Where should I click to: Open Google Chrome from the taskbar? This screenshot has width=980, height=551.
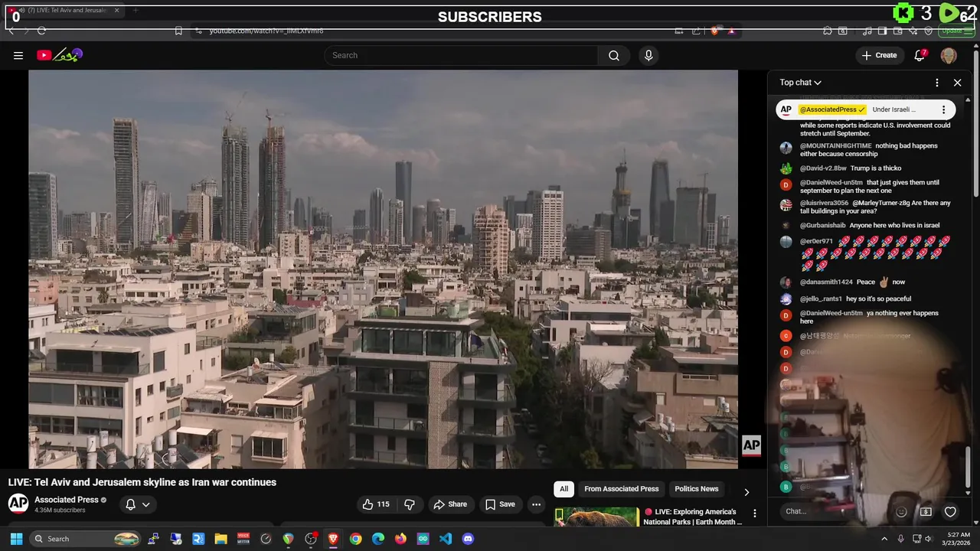355,539
